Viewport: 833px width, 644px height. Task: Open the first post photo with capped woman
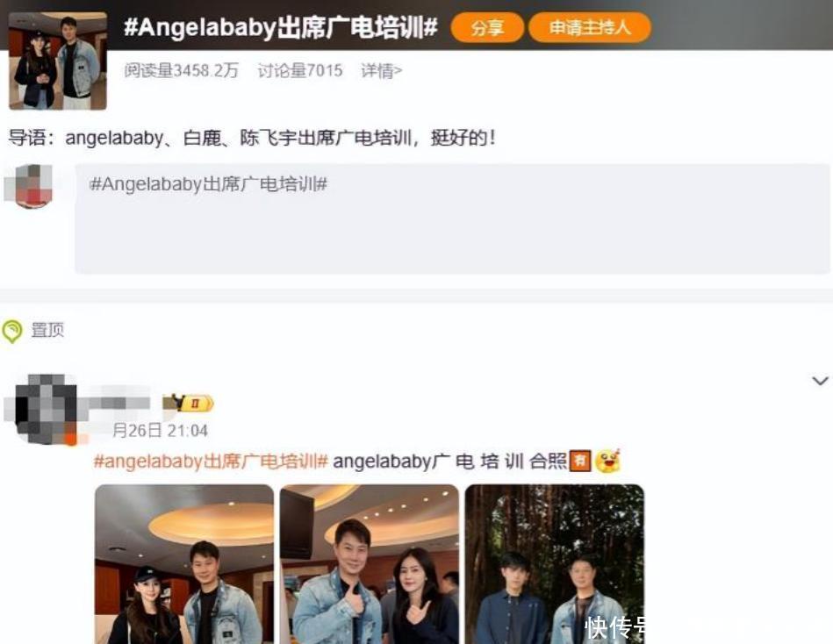(184, 564)
